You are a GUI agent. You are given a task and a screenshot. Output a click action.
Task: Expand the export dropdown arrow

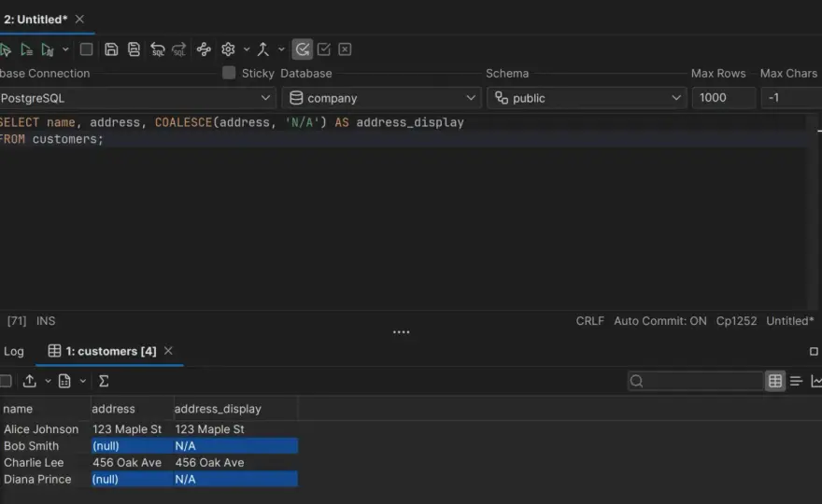click(x=48, y=381)
